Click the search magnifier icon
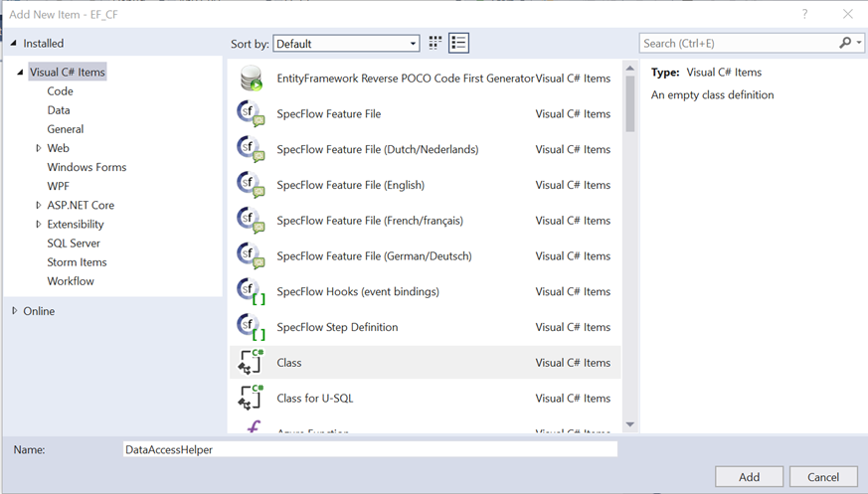 [845, 43]
